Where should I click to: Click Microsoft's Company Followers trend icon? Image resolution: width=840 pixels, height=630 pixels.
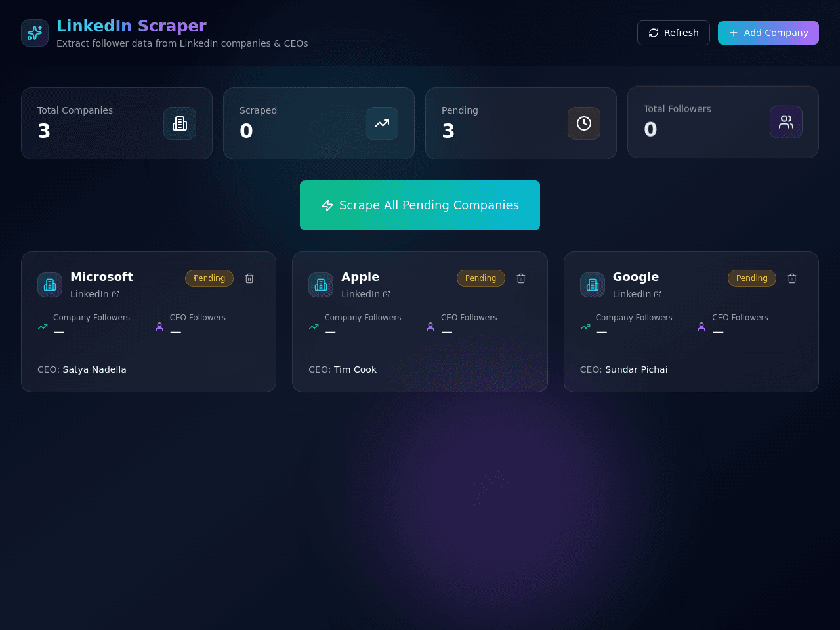coord(43,327)
